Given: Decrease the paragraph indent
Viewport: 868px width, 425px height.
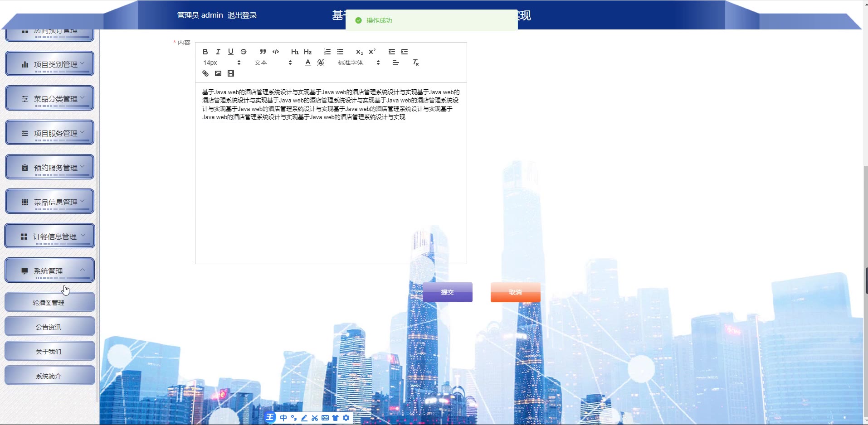Looking at the screenshot, I should coord(392,52).
